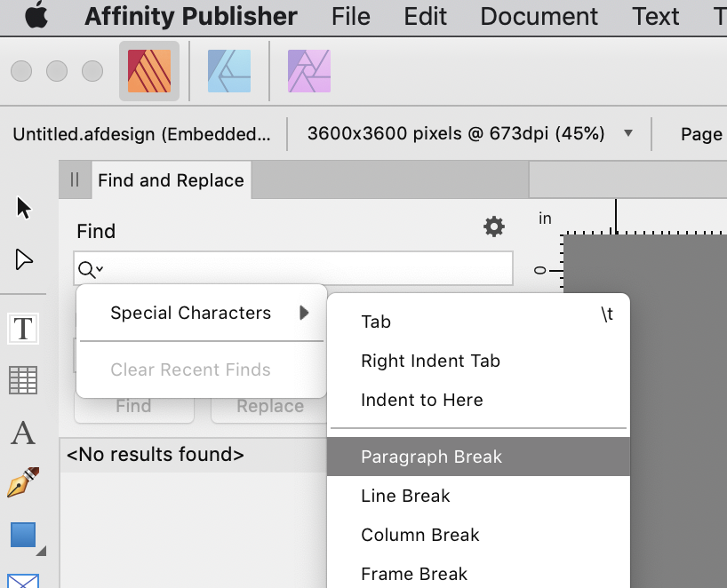Expand the Special Characters submenu
The width and height of the screenshot is (727, 588).
click(x=190, y=313)
